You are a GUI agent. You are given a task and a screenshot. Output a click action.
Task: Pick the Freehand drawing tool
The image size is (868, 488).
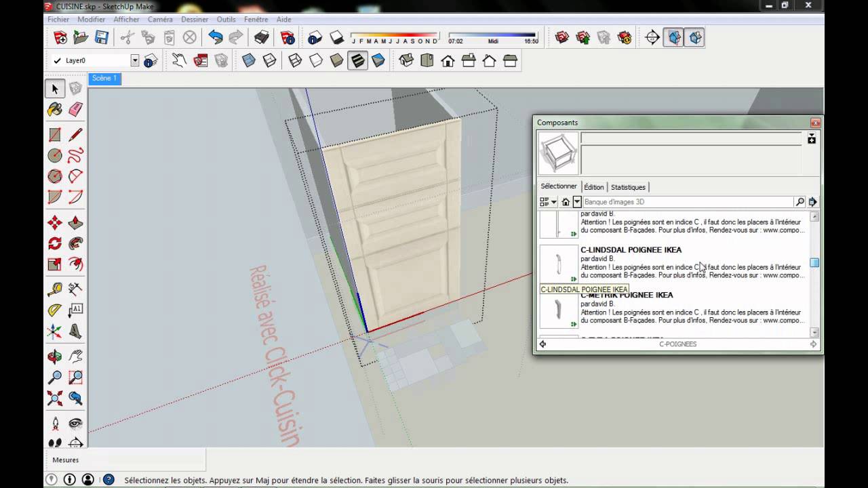pos(75,155)
